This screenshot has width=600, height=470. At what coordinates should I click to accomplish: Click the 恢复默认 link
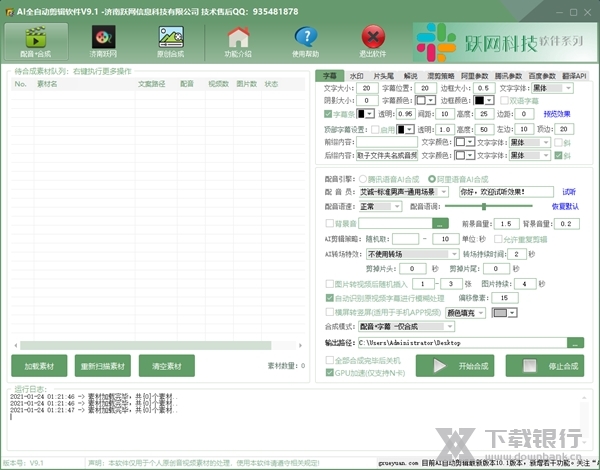(x=565, y=206)
